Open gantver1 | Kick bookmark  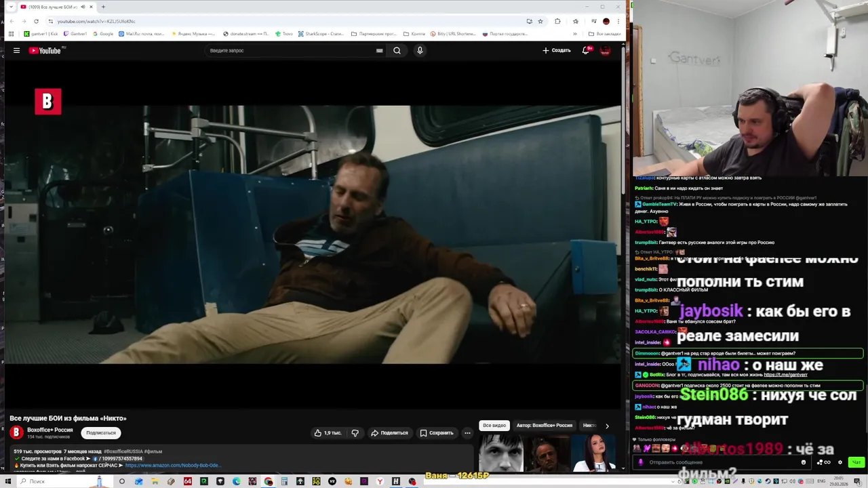(x=41, y=34)
